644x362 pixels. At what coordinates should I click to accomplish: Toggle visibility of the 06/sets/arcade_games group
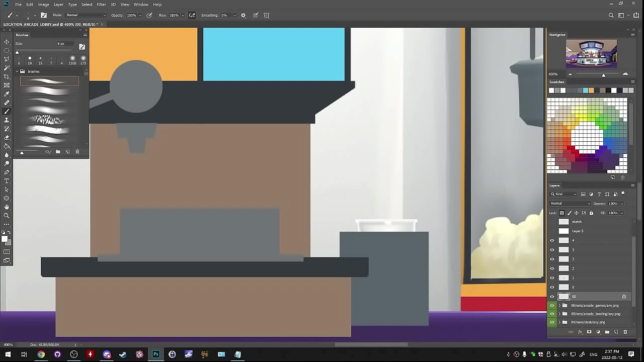552,305
